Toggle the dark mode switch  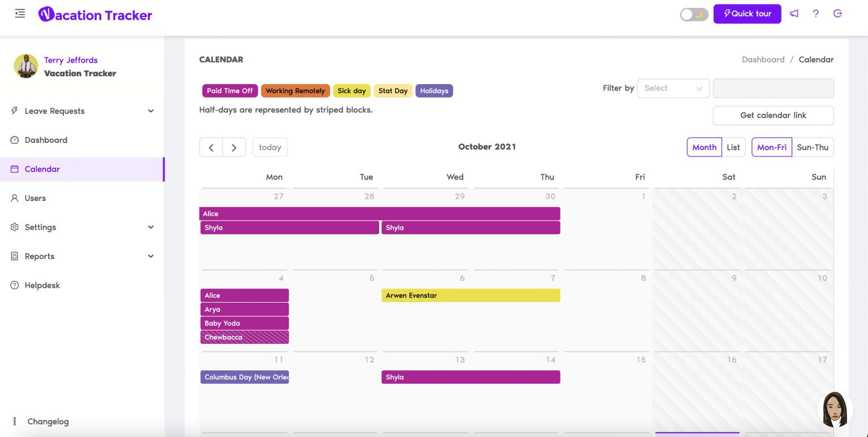pos(694,14)
